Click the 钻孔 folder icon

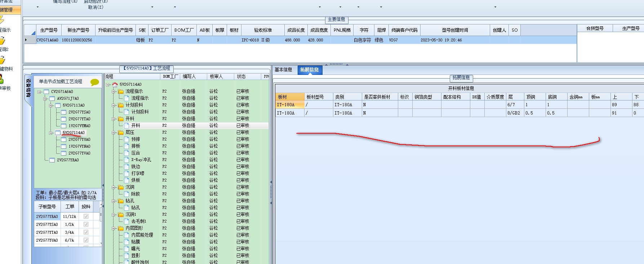121,201
